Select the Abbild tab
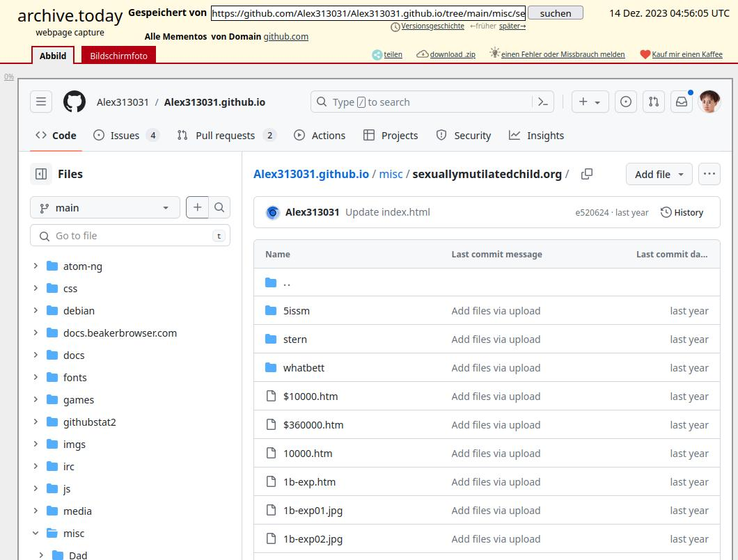 click(53, 56)
